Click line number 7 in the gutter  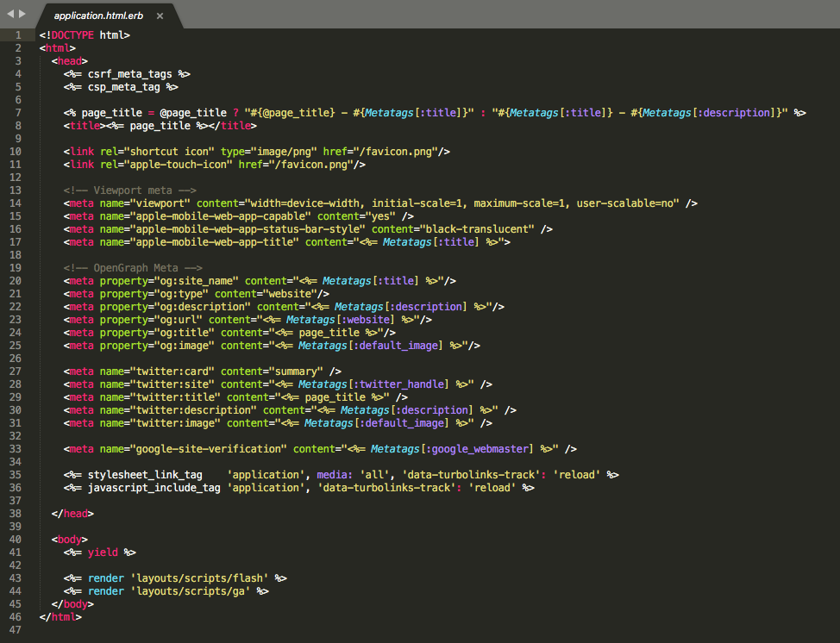(x=18, y=113)
